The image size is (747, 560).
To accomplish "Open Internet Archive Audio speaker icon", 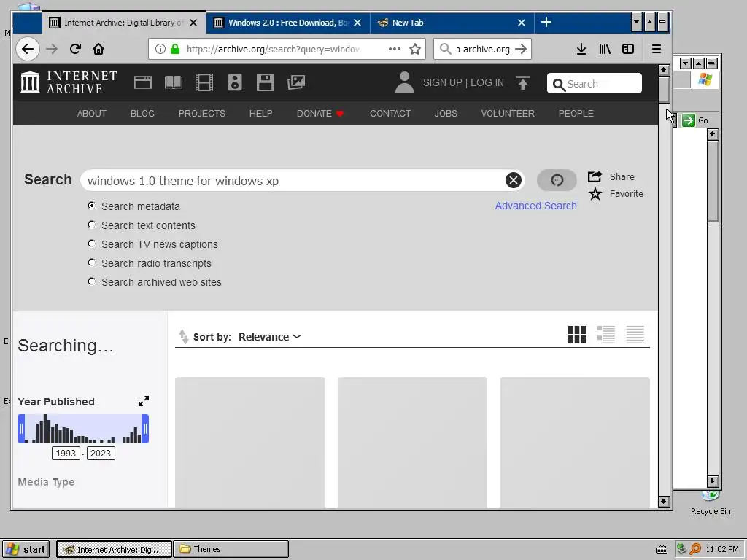I will (x=234, y=83).
